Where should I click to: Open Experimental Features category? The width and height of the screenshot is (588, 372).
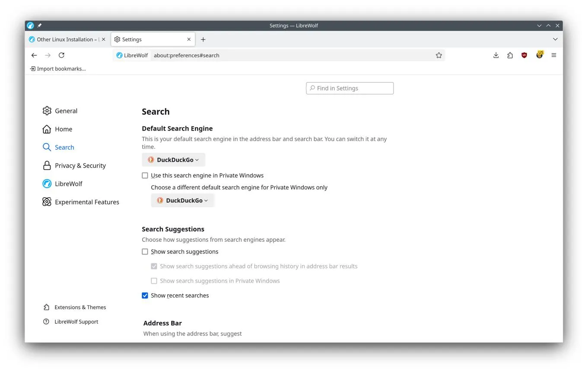[x=81, y=202]
